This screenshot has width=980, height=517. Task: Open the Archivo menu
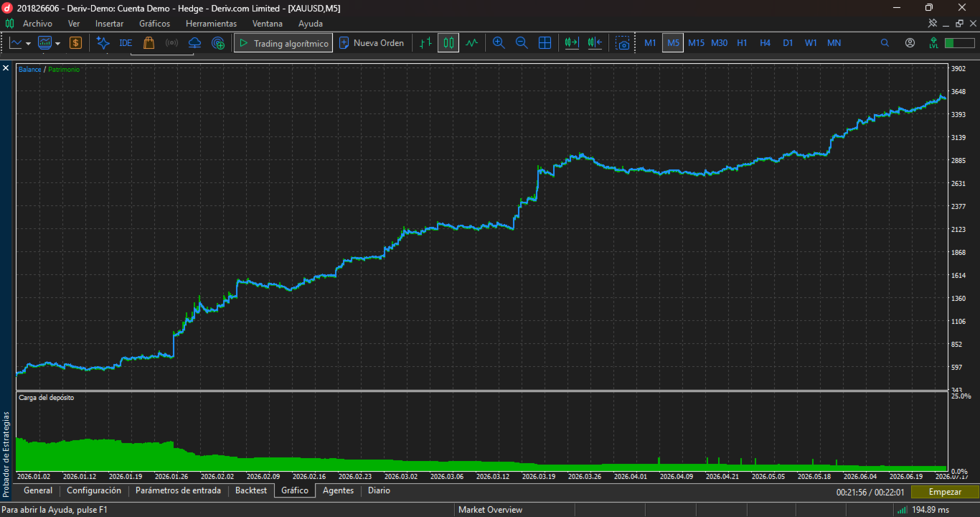(x=37, y=24)
